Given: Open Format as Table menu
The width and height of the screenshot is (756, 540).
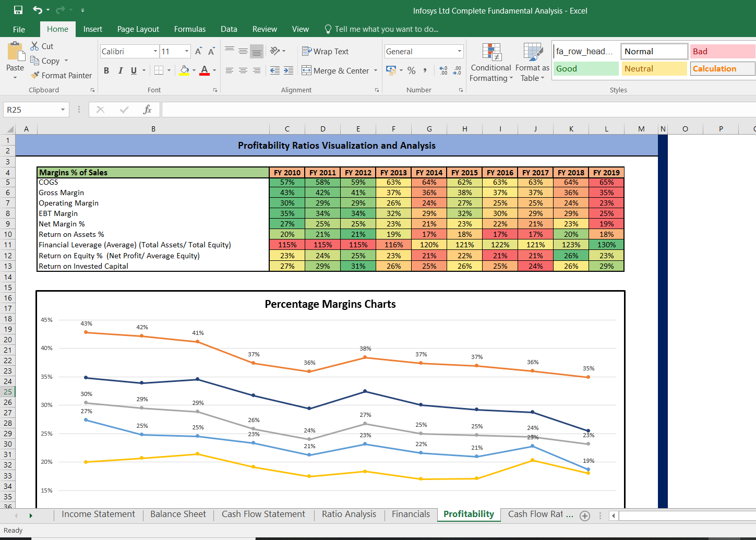Looking at the screenshot, I should (x=532, y=63).
